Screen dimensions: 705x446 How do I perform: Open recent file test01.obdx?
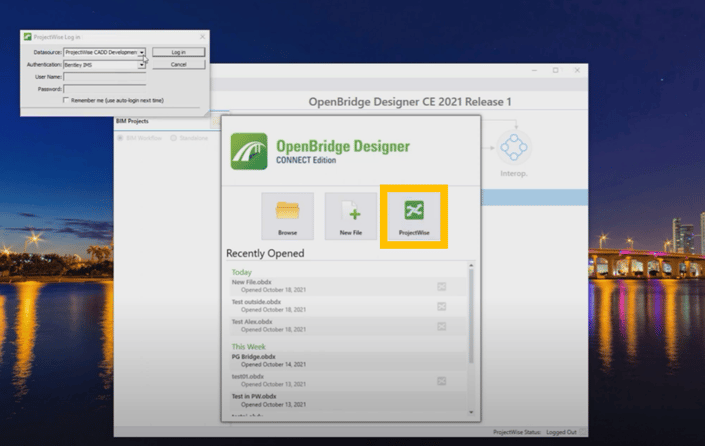pyautogui.click(x=348, y=380)
